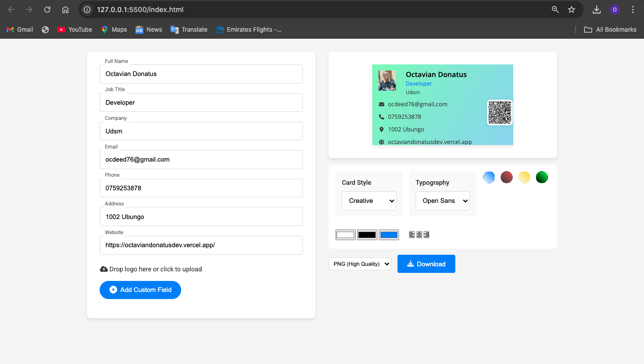The image size is (644, 364).
Task: Open the blue color picker swatch
Action: point(389,235)
